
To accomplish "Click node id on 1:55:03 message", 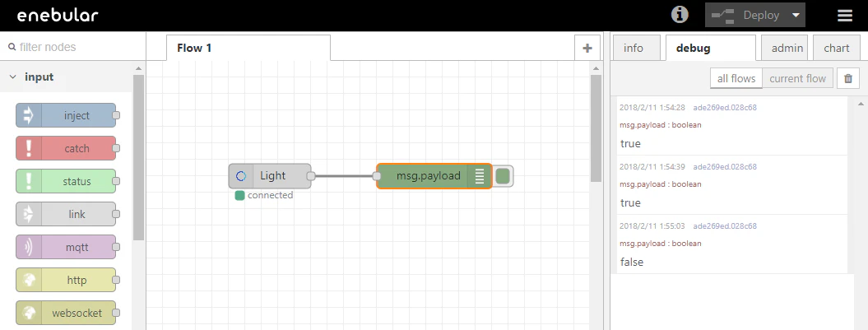I will tap(725, 226).
